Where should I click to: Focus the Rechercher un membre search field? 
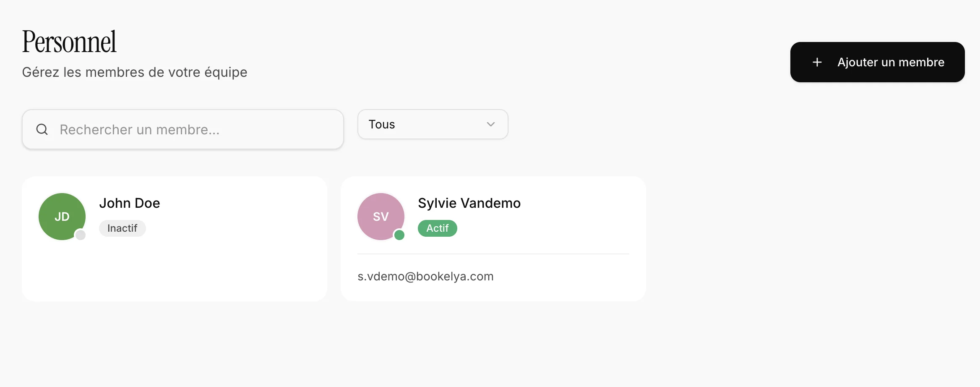193,129
